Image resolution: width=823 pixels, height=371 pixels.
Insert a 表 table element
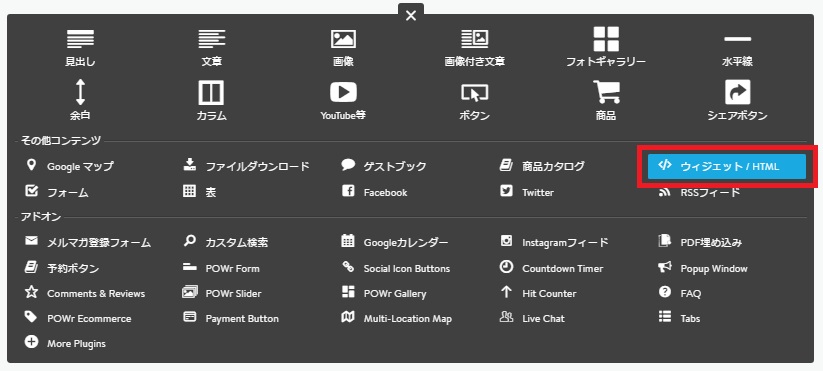[x=199, y=192]
